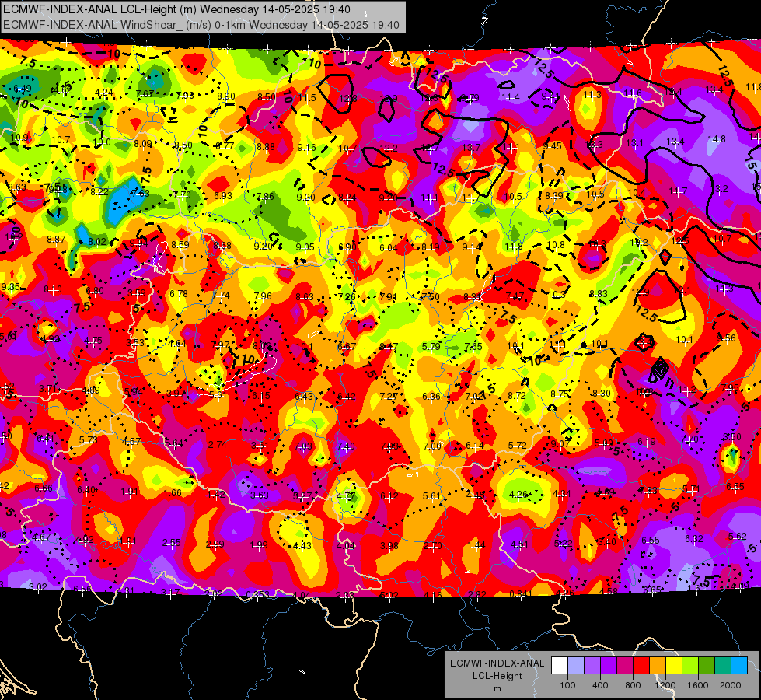Select the pure red legend swatch
Image resolution: width=761 pixels, height=700 pixels.
click(641, 666)
